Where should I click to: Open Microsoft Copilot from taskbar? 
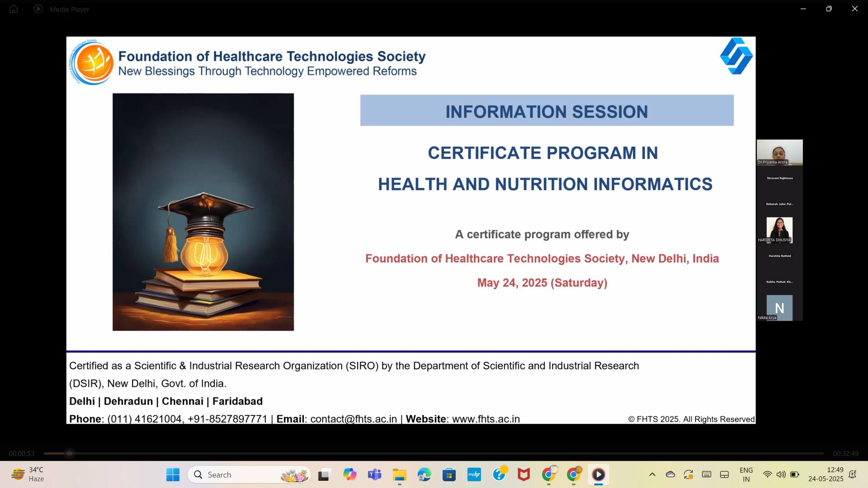point(349,474)
